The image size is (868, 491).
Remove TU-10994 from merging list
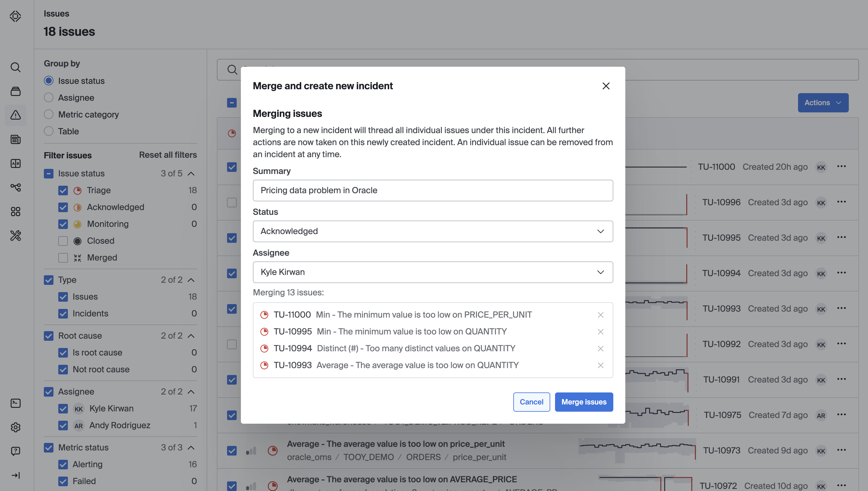coord(600,348)
